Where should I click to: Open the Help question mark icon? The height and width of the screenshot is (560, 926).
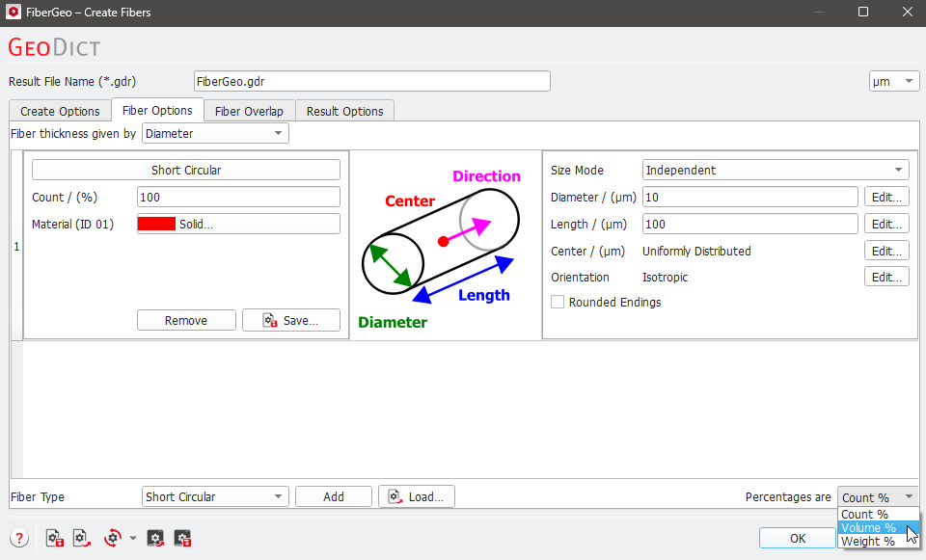click(18, 538)
